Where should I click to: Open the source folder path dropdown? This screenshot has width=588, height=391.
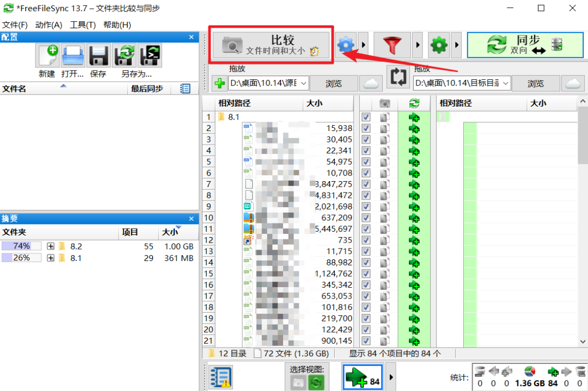303,83
